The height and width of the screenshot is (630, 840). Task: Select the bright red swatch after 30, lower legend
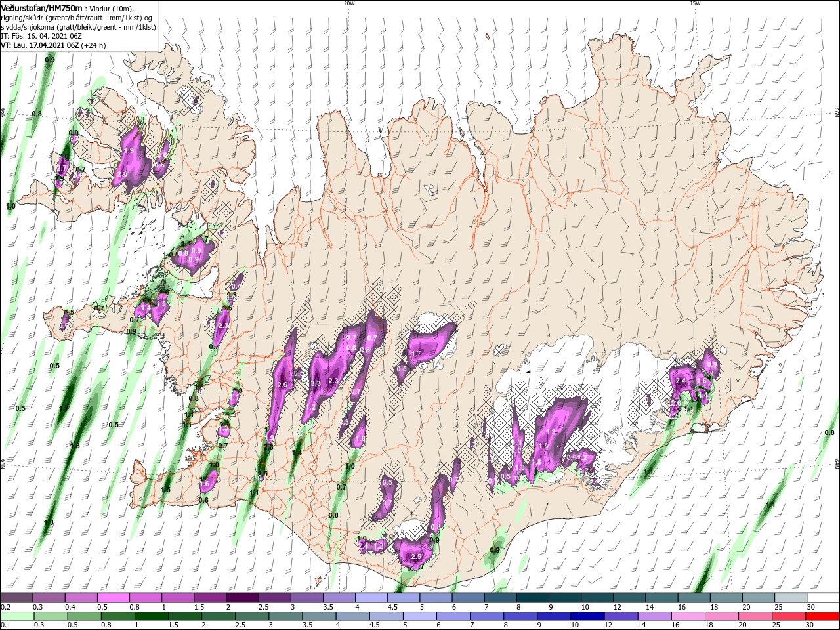coord(824,616)
